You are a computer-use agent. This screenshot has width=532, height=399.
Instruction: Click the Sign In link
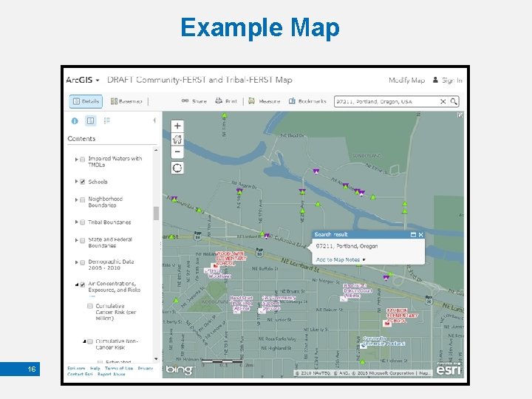pos(448,81)
